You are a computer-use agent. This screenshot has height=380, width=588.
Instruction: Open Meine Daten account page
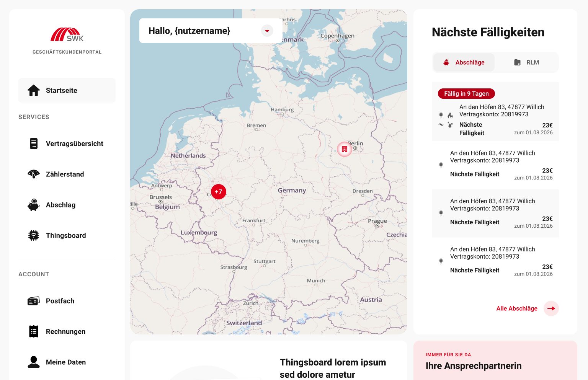pos(67,362)
